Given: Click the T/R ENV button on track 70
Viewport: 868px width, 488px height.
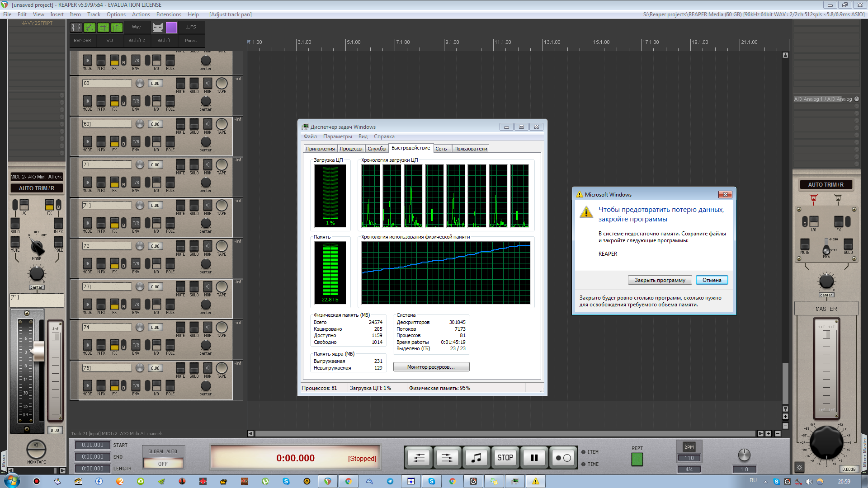Looking at the screenshot, I should 136,183.
